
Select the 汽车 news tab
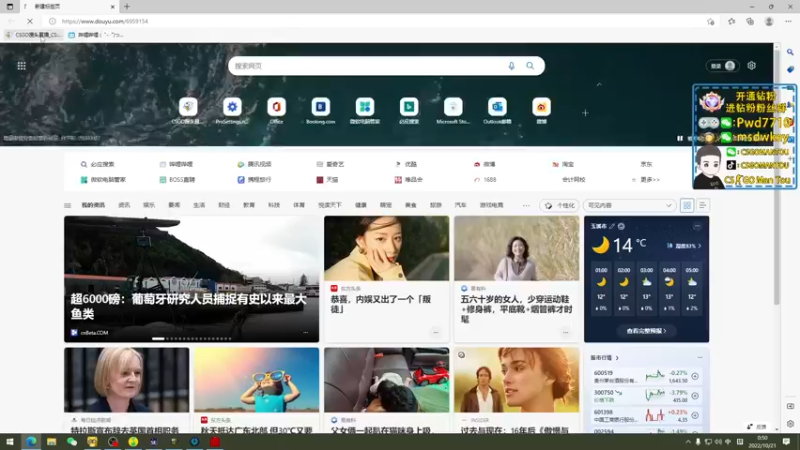(460, 205)
